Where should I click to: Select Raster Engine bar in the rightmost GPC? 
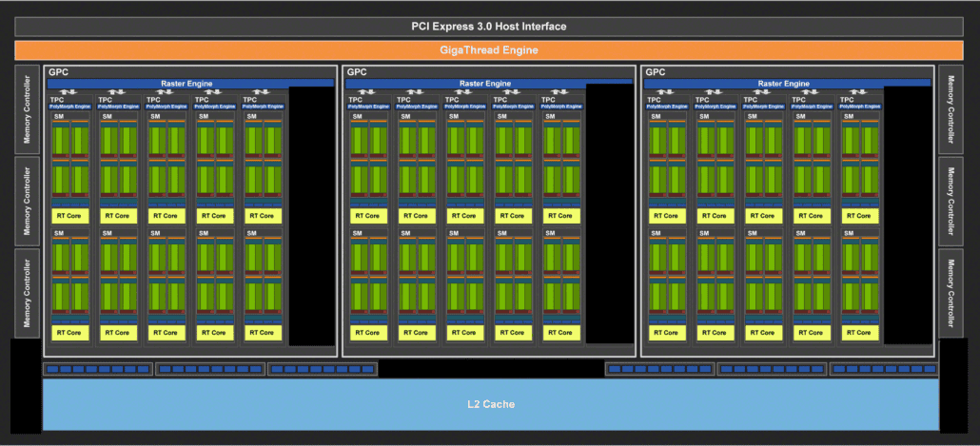[786, 84]
